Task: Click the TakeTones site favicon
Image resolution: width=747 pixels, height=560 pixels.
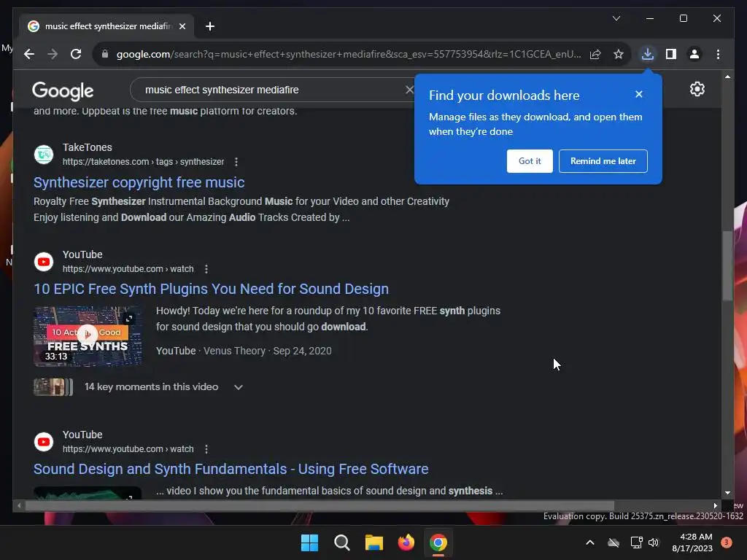Action: coord(44,155)
